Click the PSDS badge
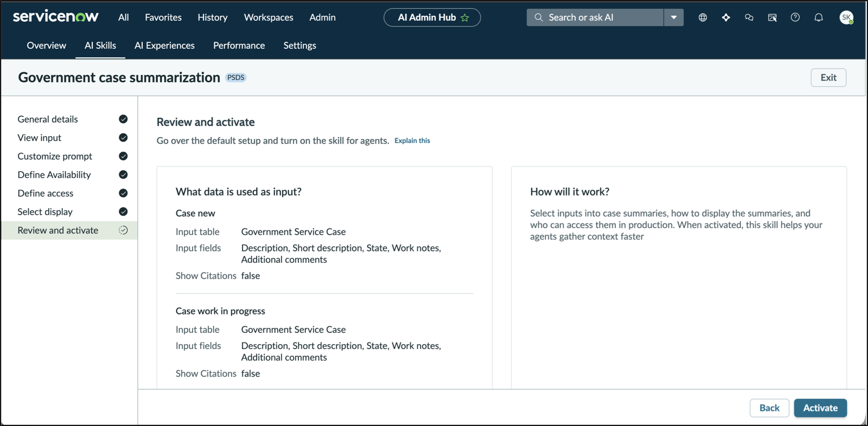 235,78
